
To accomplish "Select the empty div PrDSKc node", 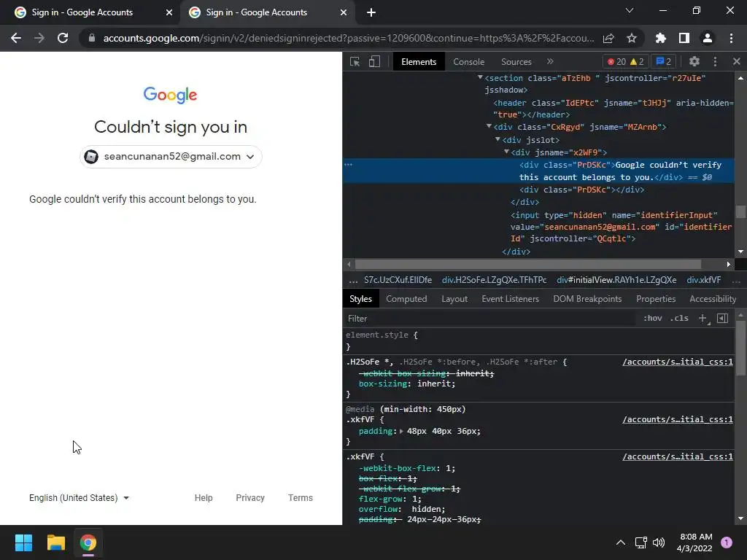I will click(581, 190).
